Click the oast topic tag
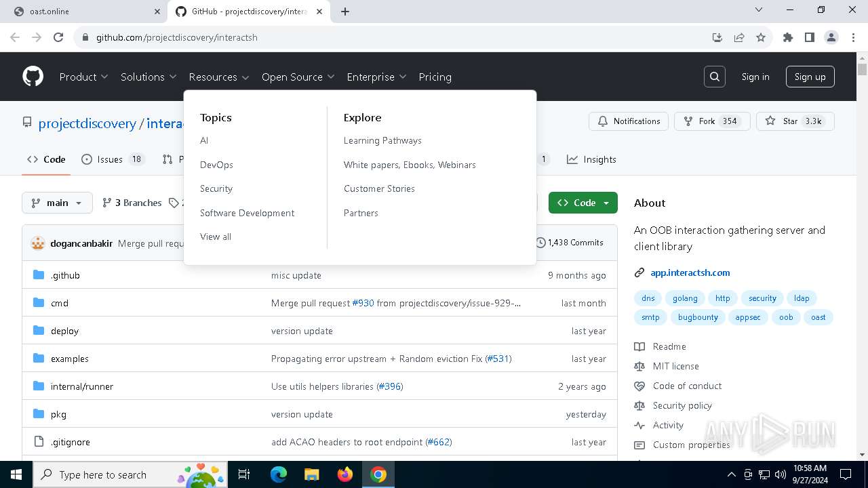This screenshot has width=868, height=488. [x=818, y=317]
